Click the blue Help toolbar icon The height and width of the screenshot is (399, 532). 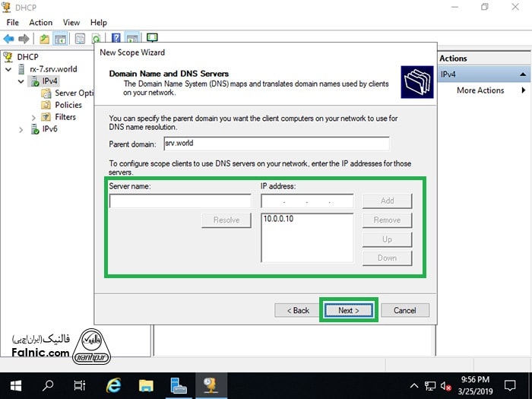pyautogui.click(x=116, y=38)
